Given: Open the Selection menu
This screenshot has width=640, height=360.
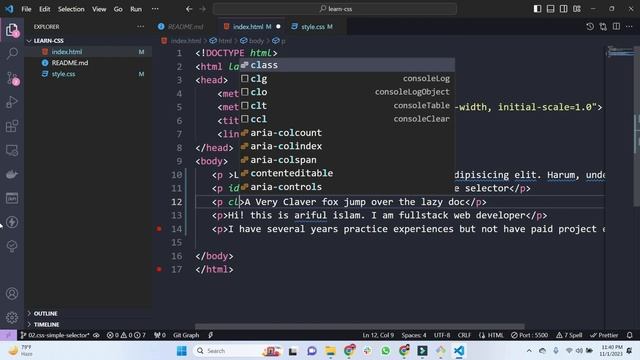Looking at the screenshot, I should [71, 9].
